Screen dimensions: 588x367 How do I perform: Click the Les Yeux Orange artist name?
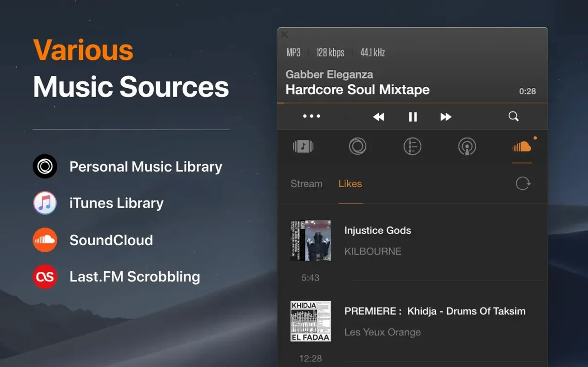pyautogui.click(x=383, y=332)
